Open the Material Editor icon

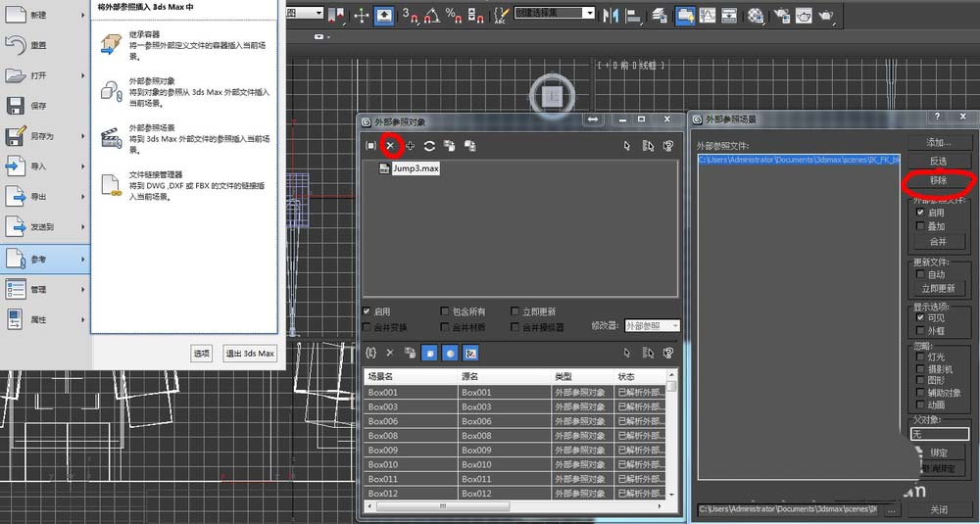(756, 15)
